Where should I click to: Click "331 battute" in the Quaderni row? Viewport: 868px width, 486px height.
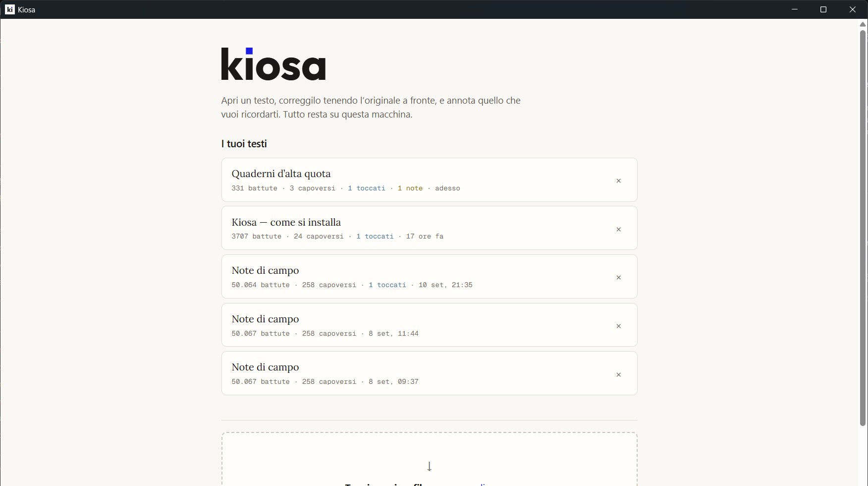pos(255,188)
